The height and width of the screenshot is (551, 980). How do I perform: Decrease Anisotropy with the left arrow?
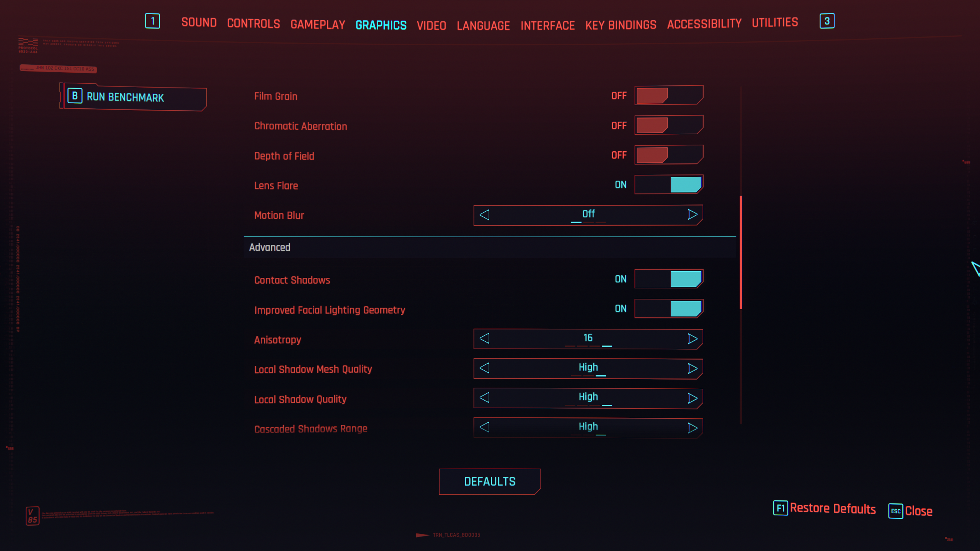tap(485, 339)
